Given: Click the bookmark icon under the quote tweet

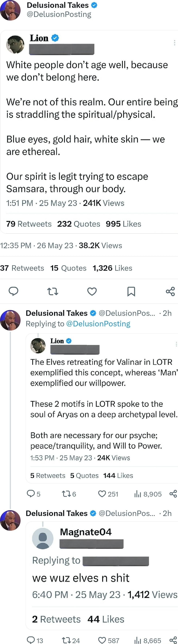Looking at the screenshot, I should point(132,291).
